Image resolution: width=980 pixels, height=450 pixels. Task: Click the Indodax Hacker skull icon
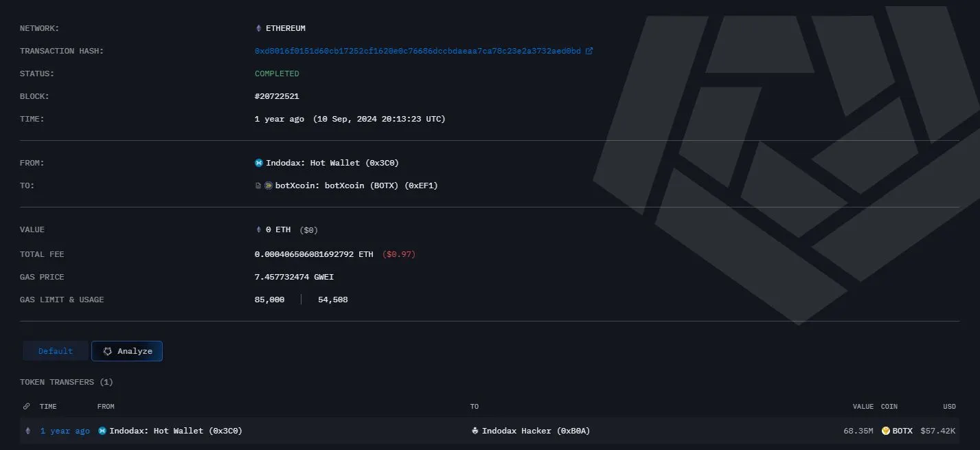[475, 431]
